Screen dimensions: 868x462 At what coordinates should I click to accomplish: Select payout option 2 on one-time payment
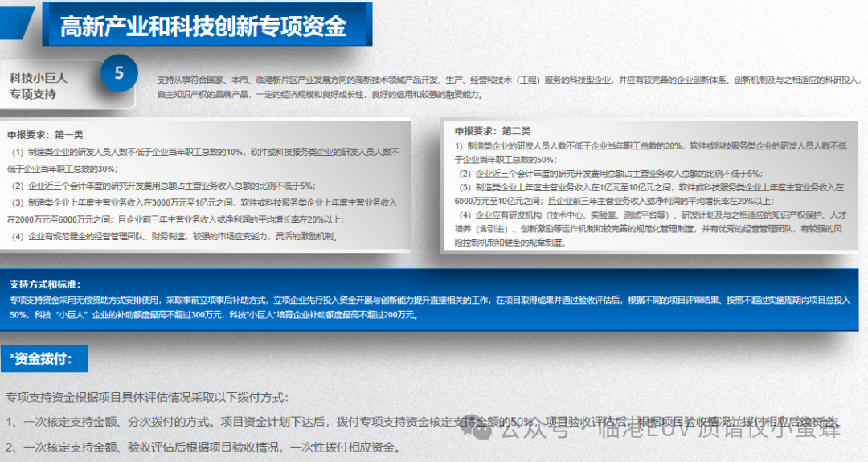coord(203,447)
